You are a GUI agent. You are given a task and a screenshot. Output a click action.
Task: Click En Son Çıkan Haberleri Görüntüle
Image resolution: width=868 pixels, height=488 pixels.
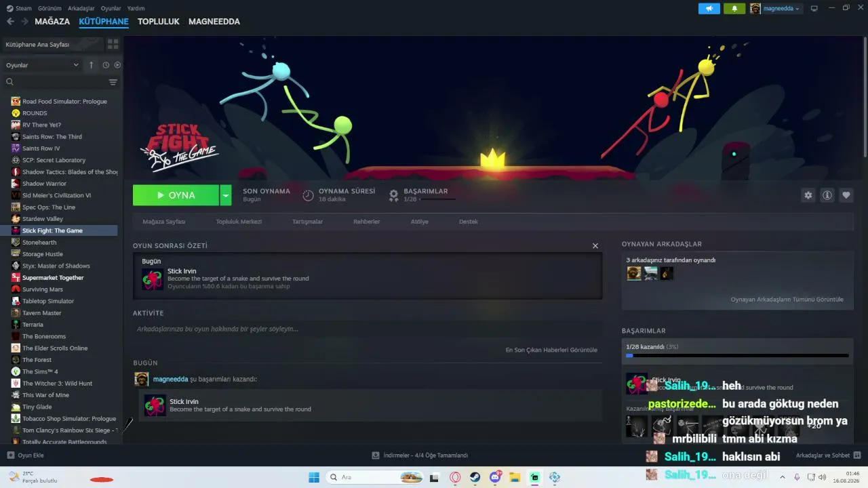click(551, 350)
